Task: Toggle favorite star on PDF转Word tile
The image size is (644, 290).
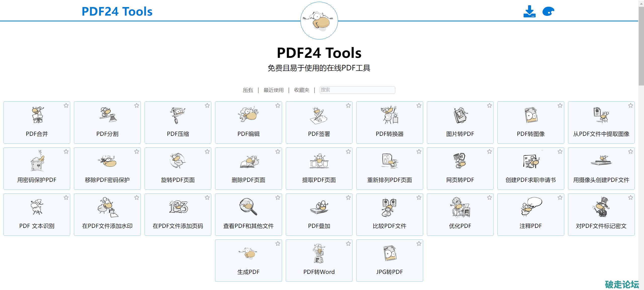Action: click(x=348, y=243)
